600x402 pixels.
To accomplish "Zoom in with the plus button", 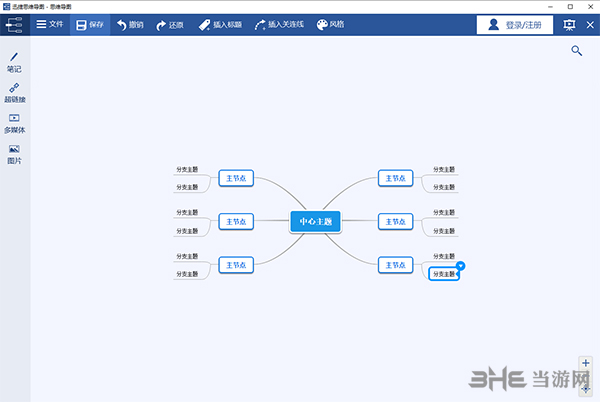I will click(x=585, y=363).
